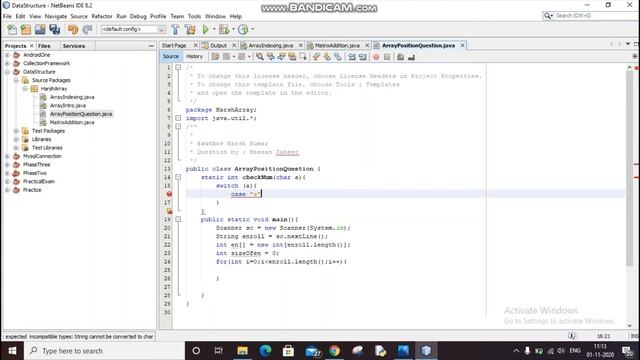Run the project with green play icon
This screenshot has height=360, width=640.
click(x=205, y=29)
